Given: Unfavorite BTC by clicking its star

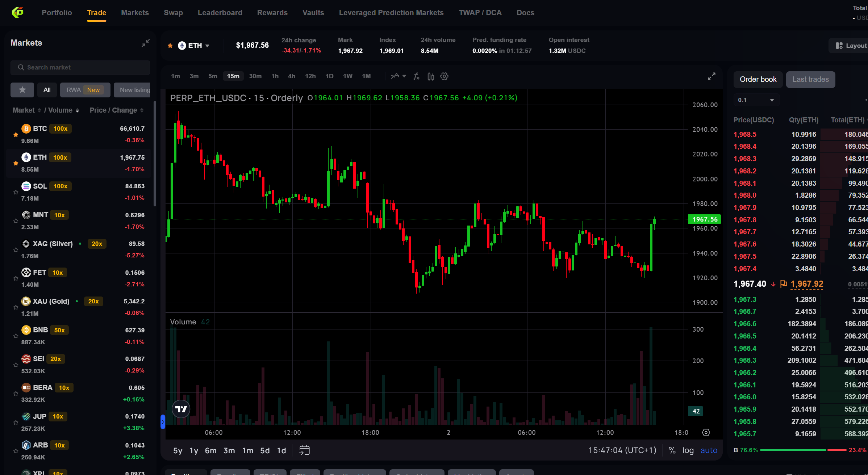Looking at the screenshot, I should (x=16, y=135).
